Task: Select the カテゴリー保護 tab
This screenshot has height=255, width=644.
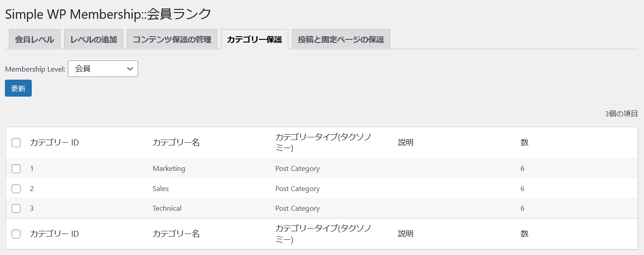Action: [254, 39]
